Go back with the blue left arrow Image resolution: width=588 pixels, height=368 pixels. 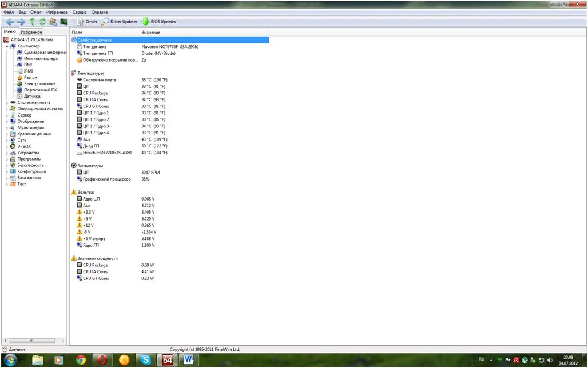10,22
